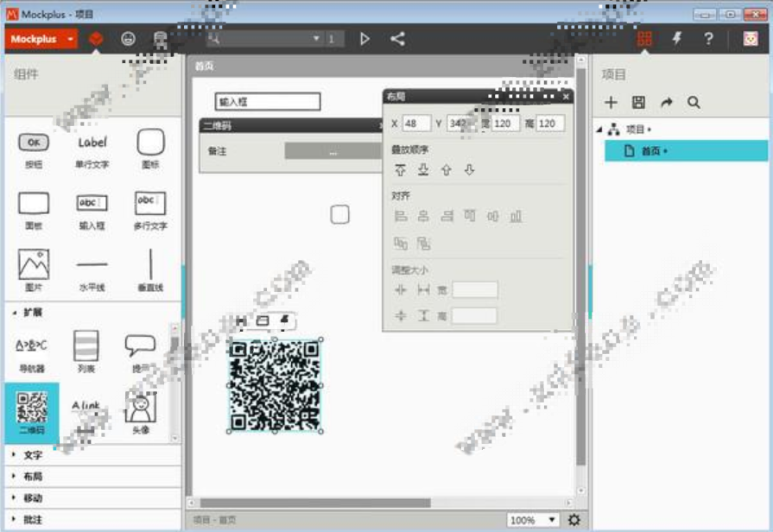Open the Mockplus main menu button

(41, 39)
